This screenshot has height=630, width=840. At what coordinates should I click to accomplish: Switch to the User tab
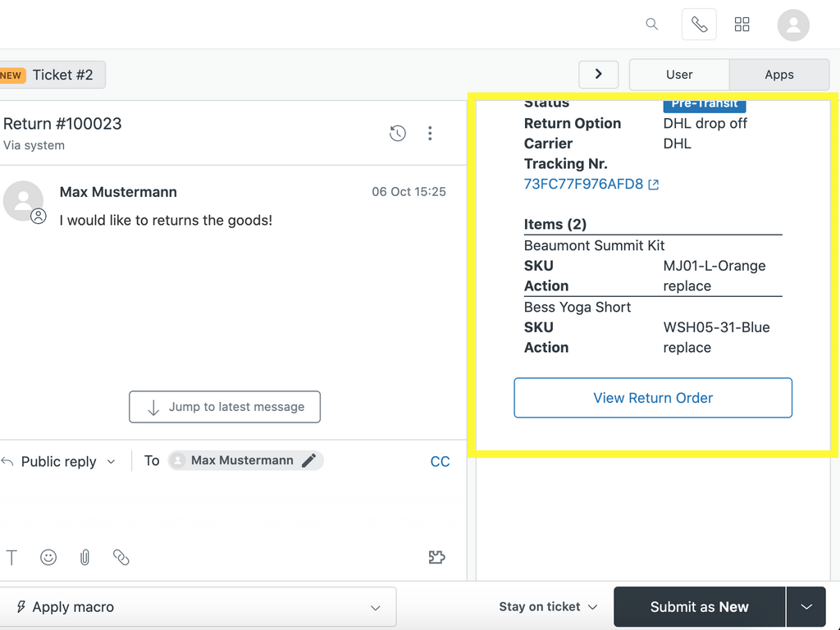(679, 75)
